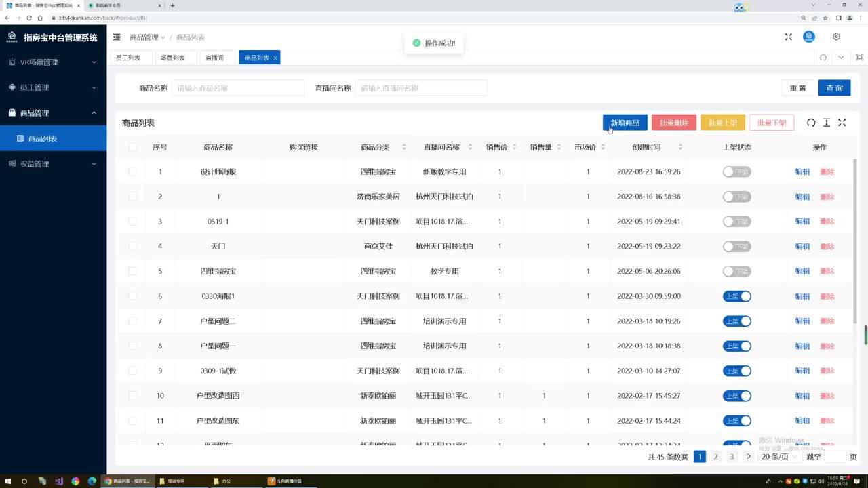Open the settings gear in header
Viewport: 868px width, 488px height.
[x=836, y=37]
